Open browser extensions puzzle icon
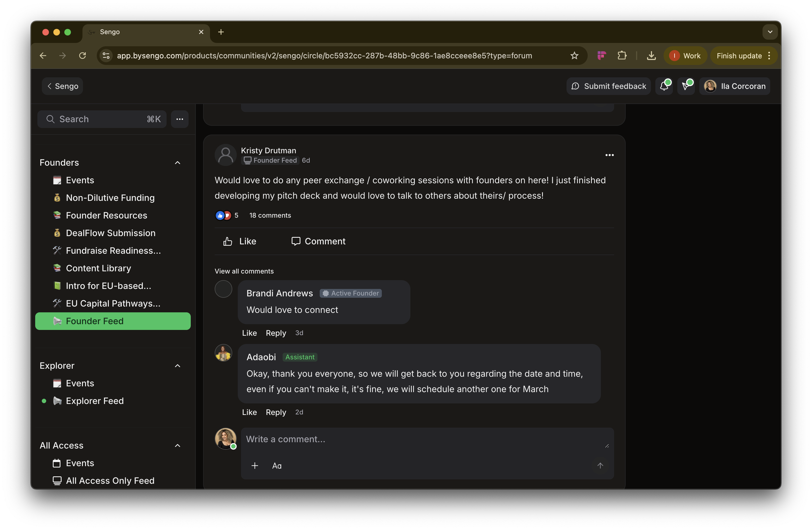The image size is (812, 530). tap(622, 56)
